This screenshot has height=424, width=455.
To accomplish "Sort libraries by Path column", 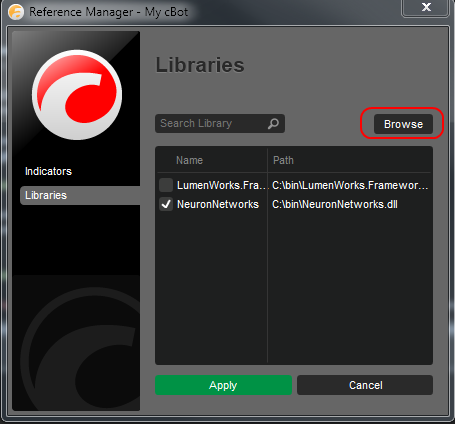I will pyautogui.click(x=283, y=160).
